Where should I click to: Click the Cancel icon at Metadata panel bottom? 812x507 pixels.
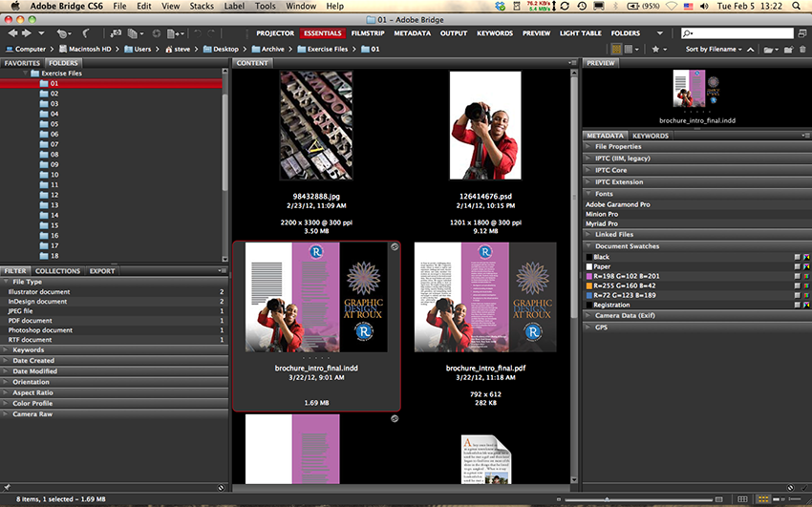[791, 487]
